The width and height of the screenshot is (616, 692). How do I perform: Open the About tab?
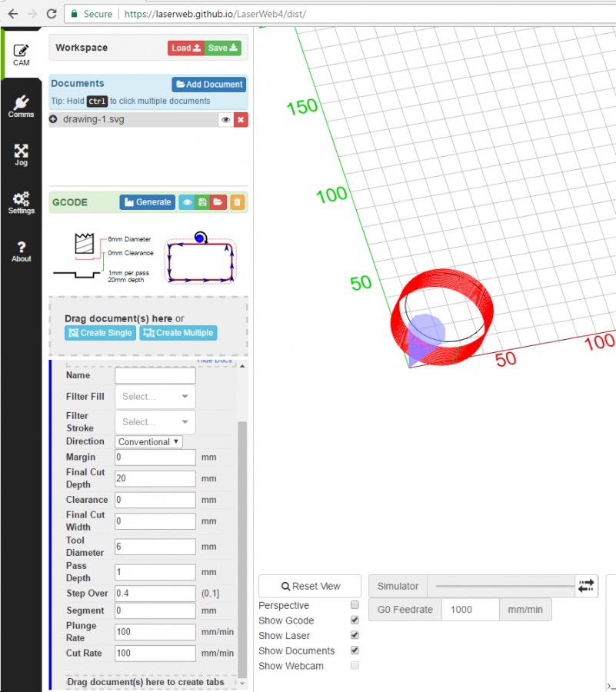click(21, 251)
